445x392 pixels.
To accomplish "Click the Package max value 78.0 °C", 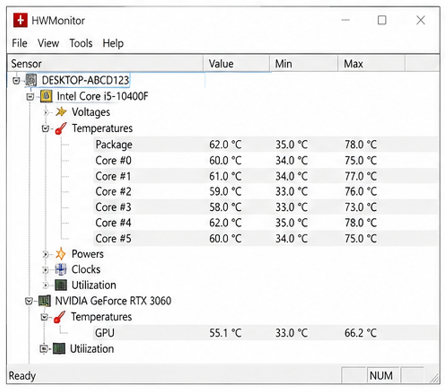I will (x=360, y=145).
